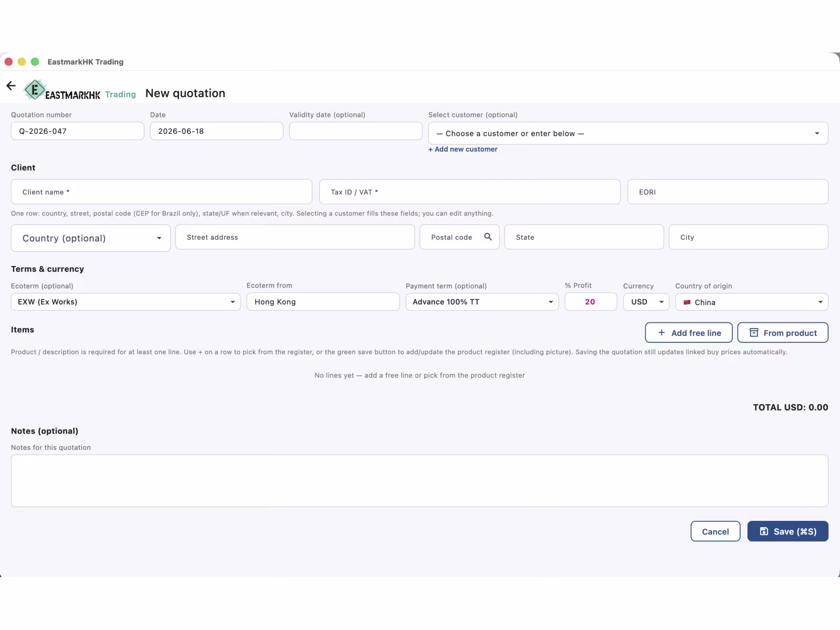Image resolution: width=840 pixels, height=630 pixels.
Task: Select a different currency from USD
Action: pos(646,302)
